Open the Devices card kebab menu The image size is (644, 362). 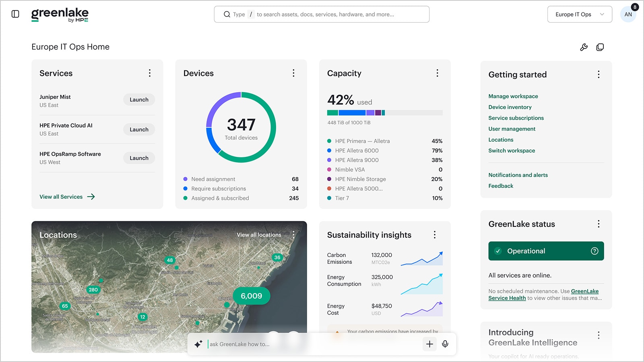293,73
